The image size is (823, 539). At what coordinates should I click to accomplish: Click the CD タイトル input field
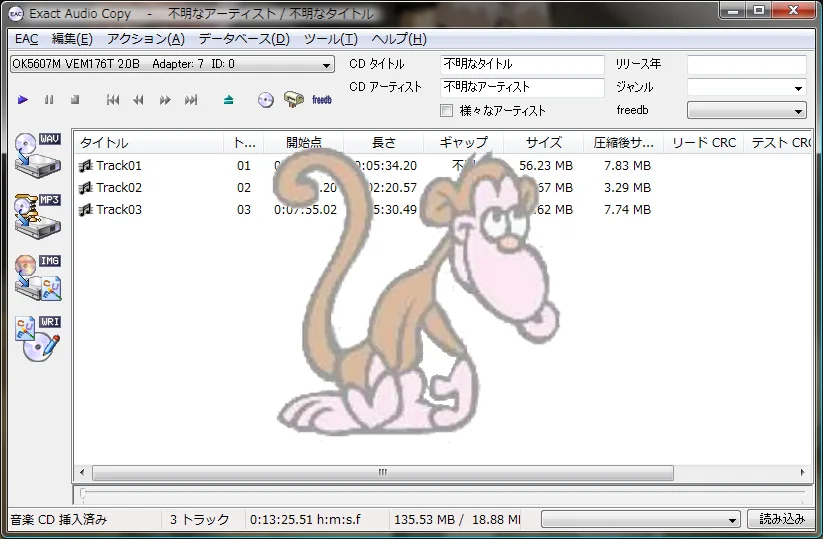click(522, 64)
